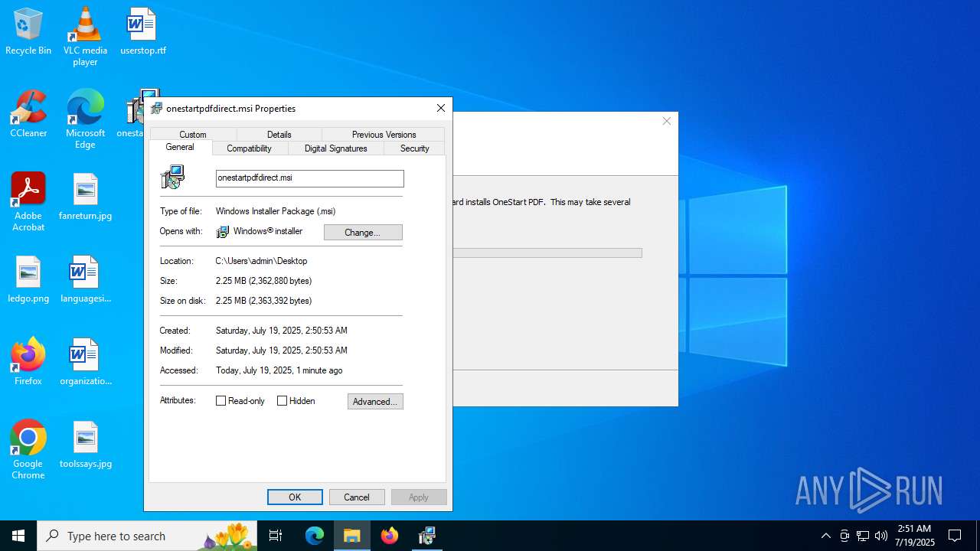
Task: Select the ledgo.png image file
Action: pos(28,279)
